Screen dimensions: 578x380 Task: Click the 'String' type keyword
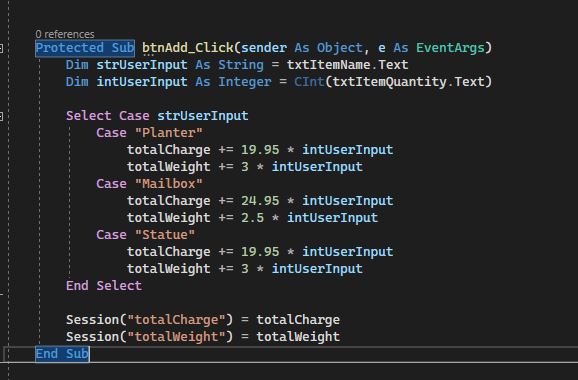pos(241,65)
